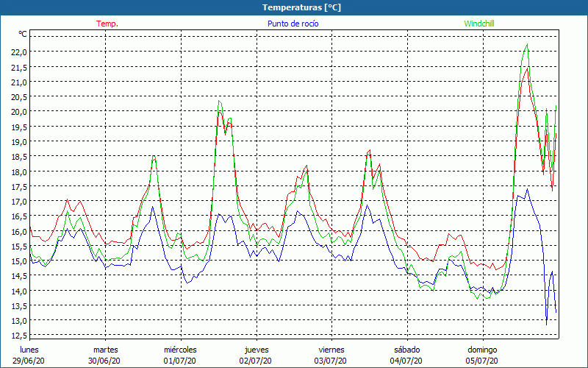
Task: Click the '21,0' y-axis value
Action: (19, 82)
